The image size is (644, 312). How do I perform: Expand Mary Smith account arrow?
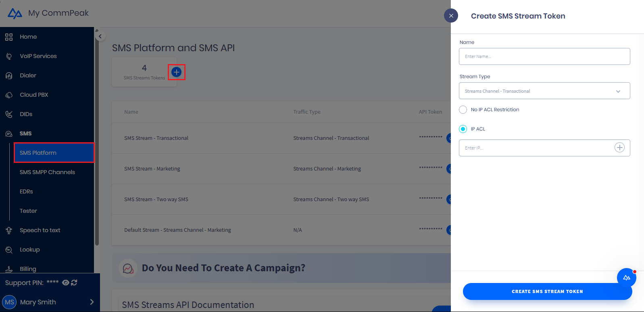point(92,302)
